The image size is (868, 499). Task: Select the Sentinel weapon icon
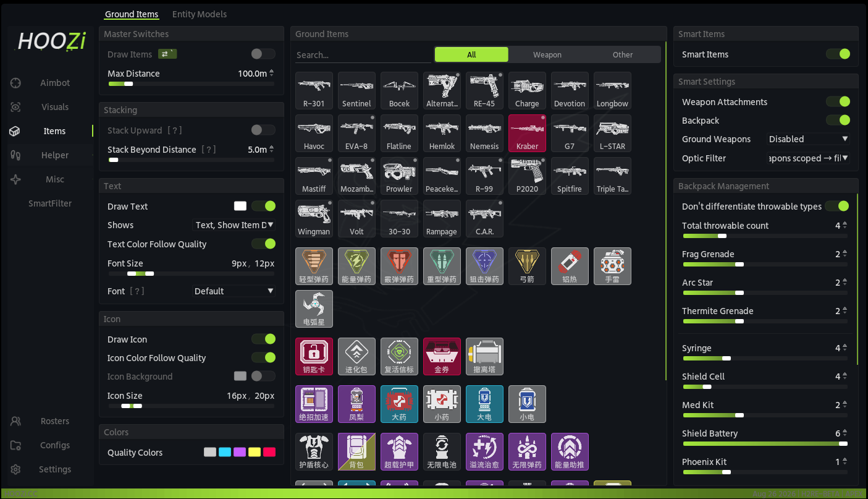click(356, 90)
